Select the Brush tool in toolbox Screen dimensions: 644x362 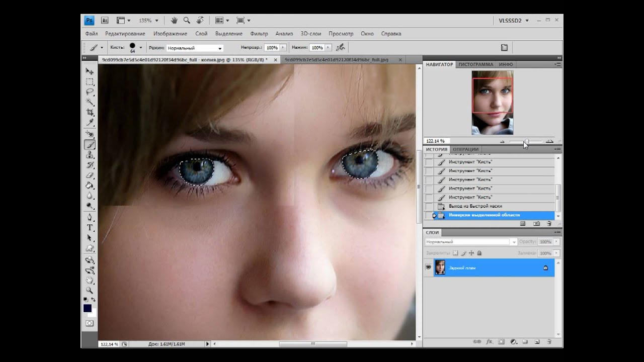[x=90, y=145]
